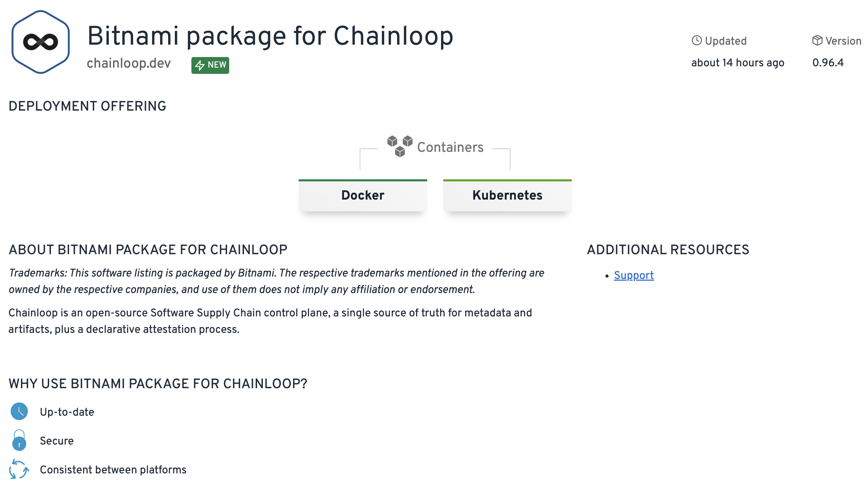Open the Support link
The image size is (868, 483).
pyautogui.click(x=634, y=275)
